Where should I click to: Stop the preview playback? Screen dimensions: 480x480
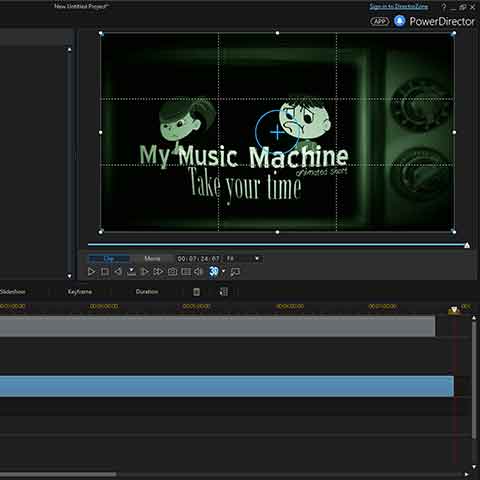[x=105, y=272]
